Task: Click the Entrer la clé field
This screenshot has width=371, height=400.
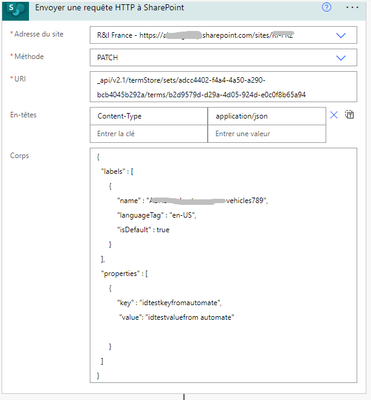Action: tap(149, 134)
